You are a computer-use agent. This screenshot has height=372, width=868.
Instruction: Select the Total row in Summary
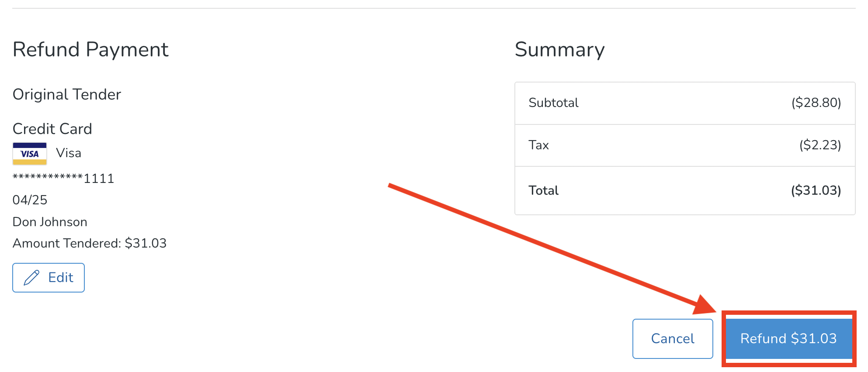click(x=685, y=190)
